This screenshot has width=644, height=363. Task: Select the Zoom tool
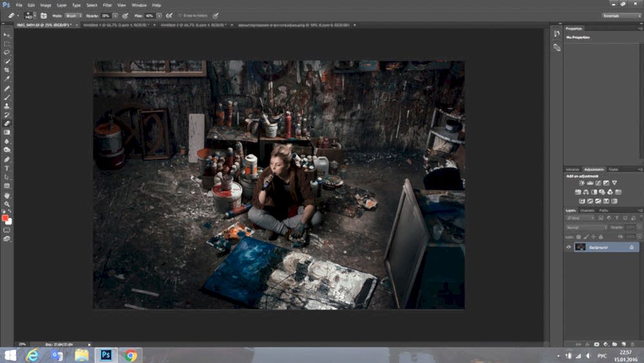tap(7, 204)
